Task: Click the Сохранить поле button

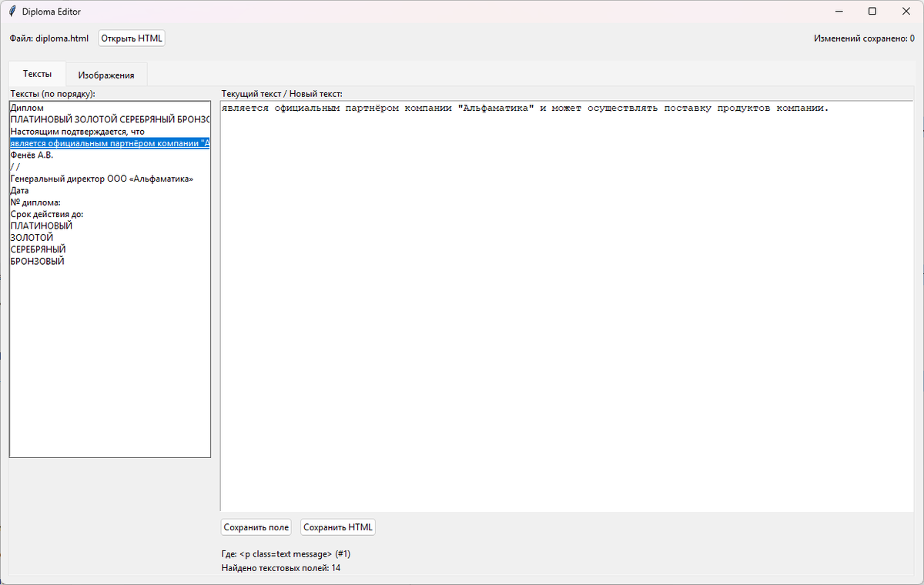Action: 256,526
